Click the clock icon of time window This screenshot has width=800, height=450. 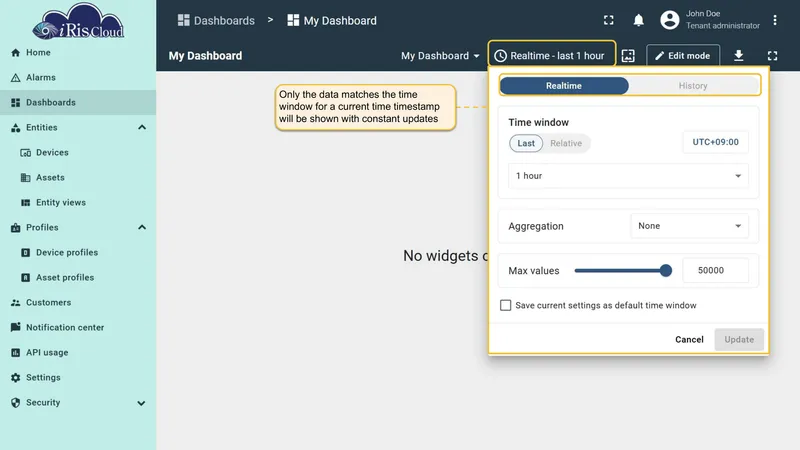click(501, 56)
